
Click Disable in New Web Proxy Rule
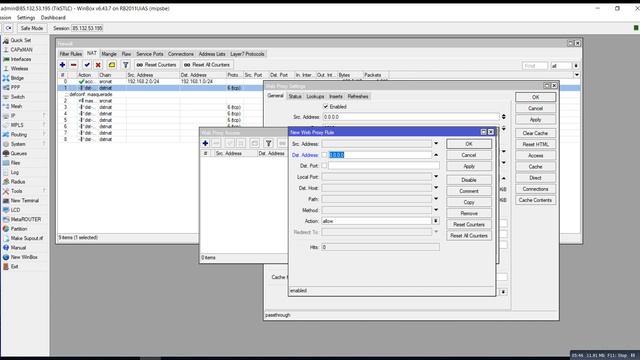coord(469,180)
